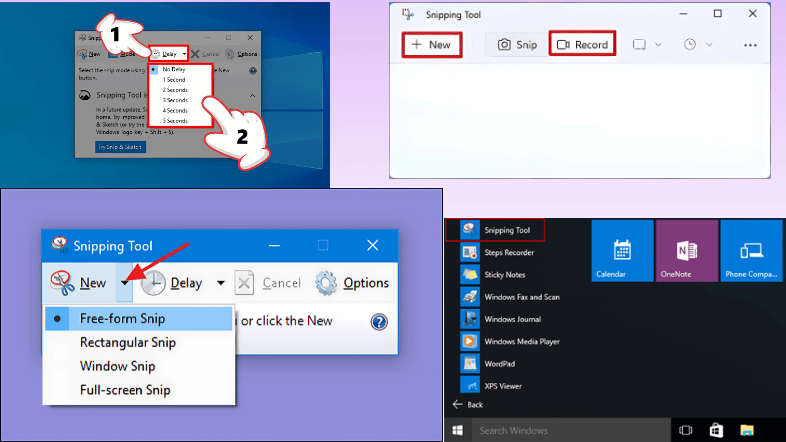The image size is (786, 442).
Task: Open the Phone Companion tile
Action: pyautogui.click(x=751, y=251)
